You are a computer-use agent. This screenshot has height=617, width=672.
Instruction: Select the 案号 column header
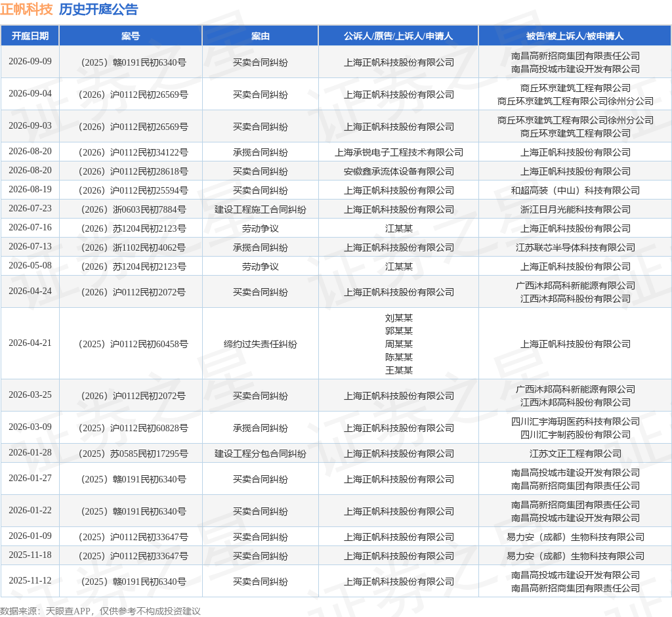(x=131, y=36)
